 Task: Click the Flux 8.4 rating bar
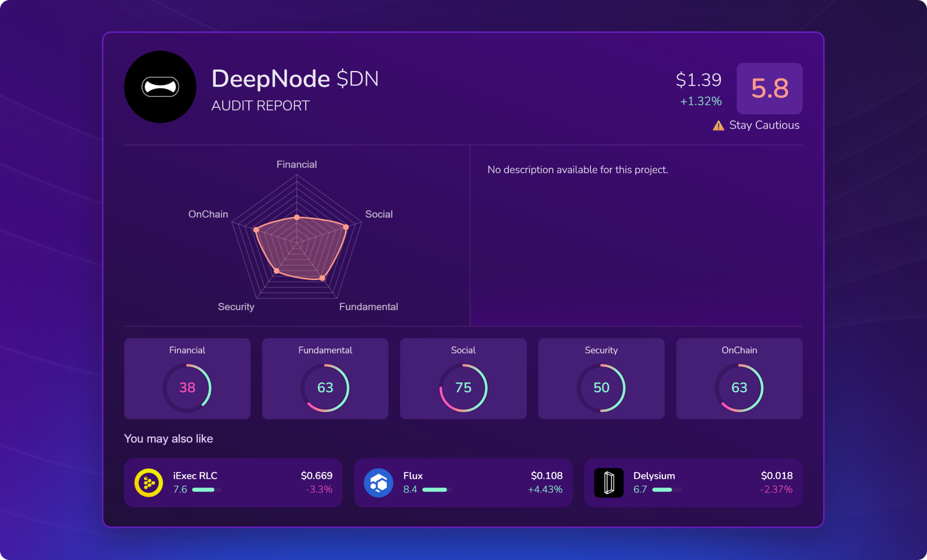click(x=436, y=490)
